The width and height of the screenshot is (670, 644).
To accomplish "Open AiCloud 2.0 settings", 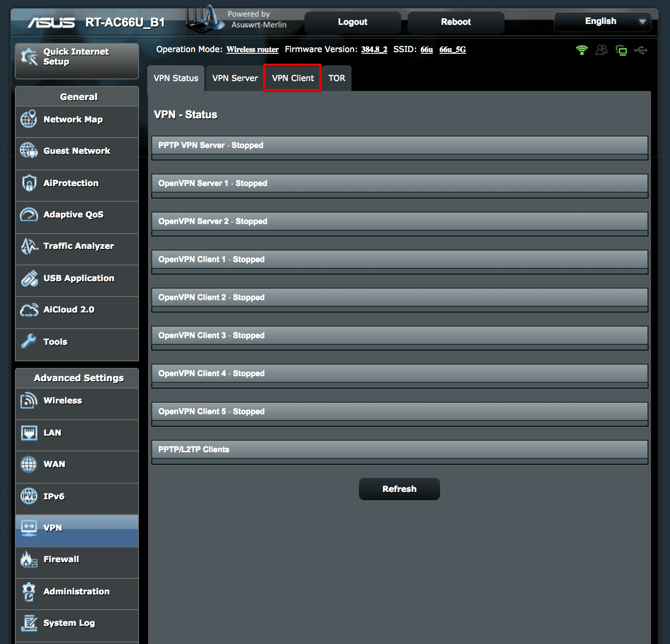I will pos(68,309).
